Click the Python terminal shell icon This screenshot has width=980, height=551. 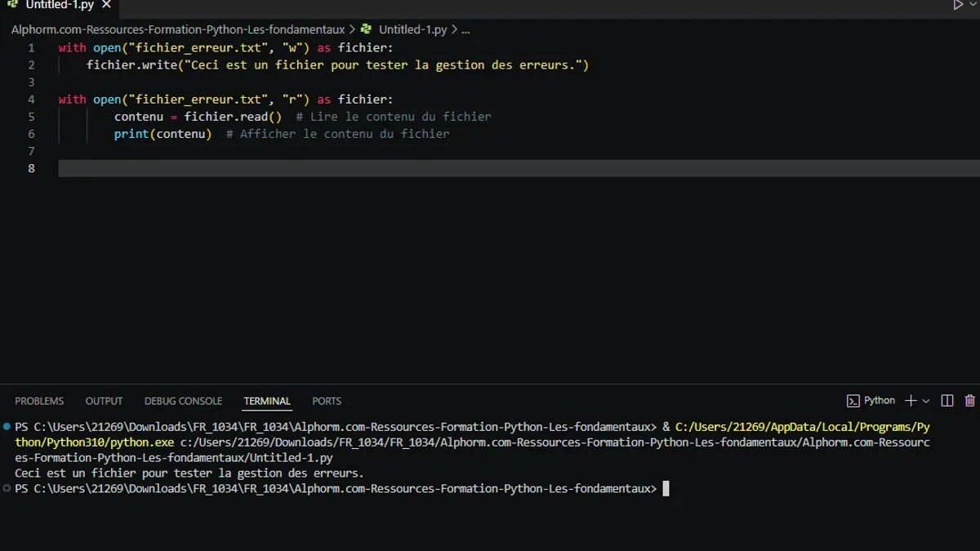click(853, 401)
